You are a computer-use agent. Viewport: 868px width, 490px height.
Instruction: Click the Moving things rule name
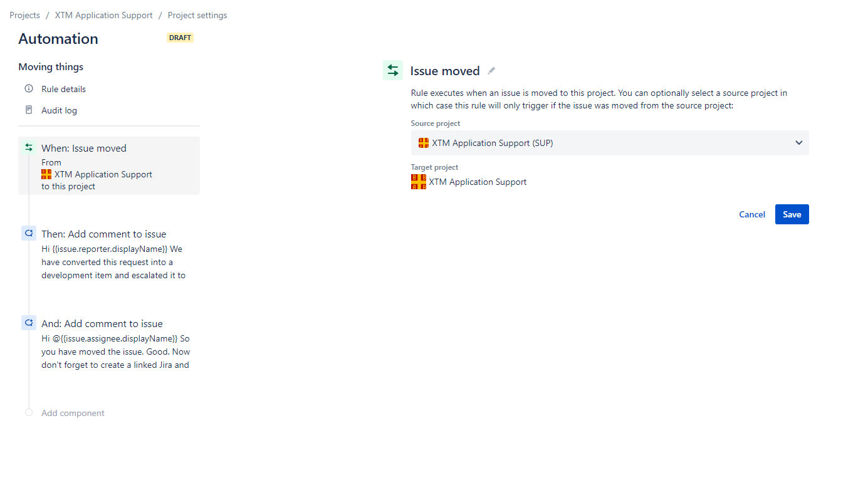coord(51,67)
